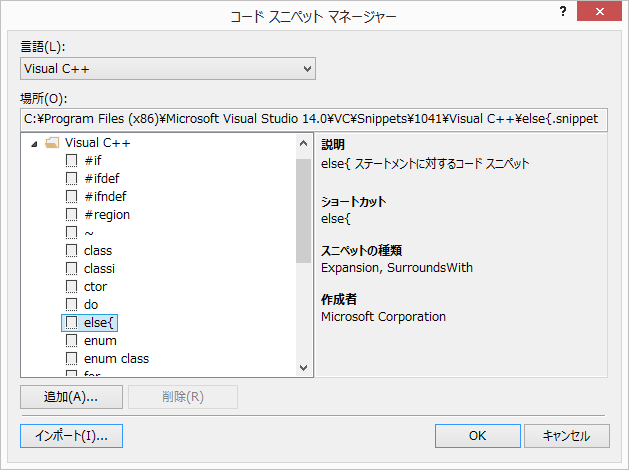
Task: Click the snippet list scrollbar thumb
Action: 304,211
